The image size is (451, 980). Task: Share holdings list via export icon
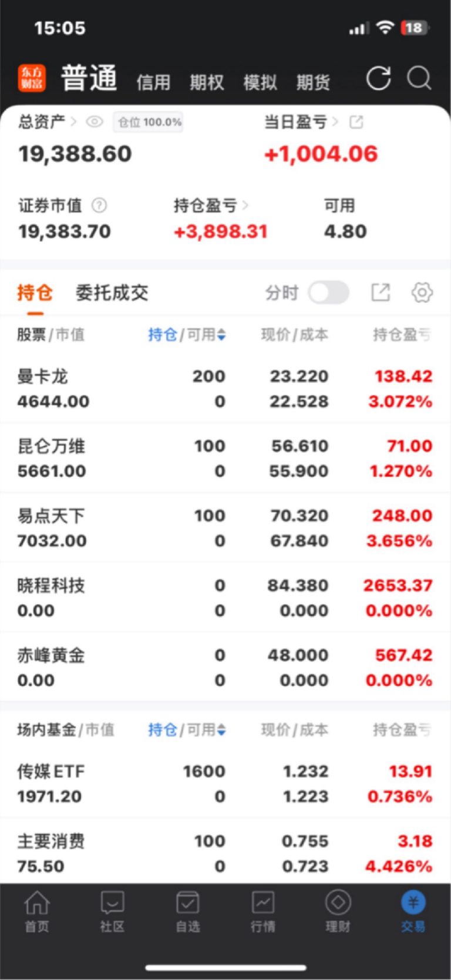tap(381, 292)
